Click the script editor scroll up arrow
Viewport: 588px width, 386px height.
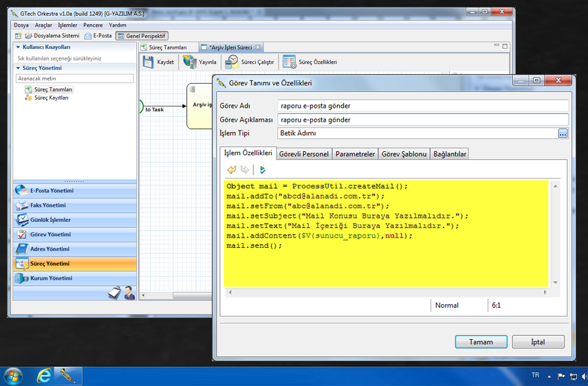pyautogui.click(x=556, y=186)
